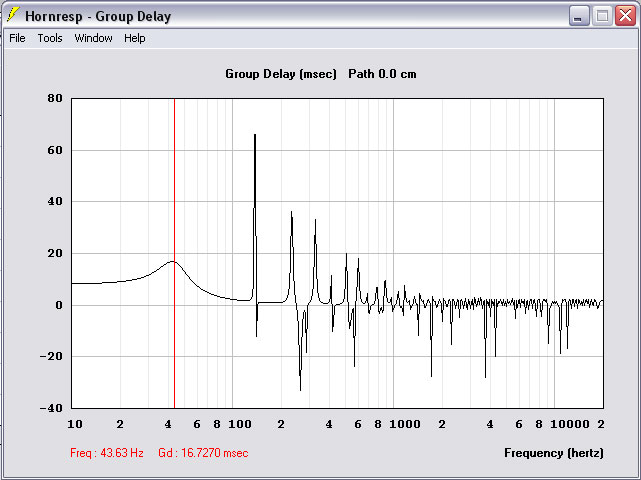Click the 'Group Delay (msec)' chart title

pyautogui.click(x=281, y=74)
